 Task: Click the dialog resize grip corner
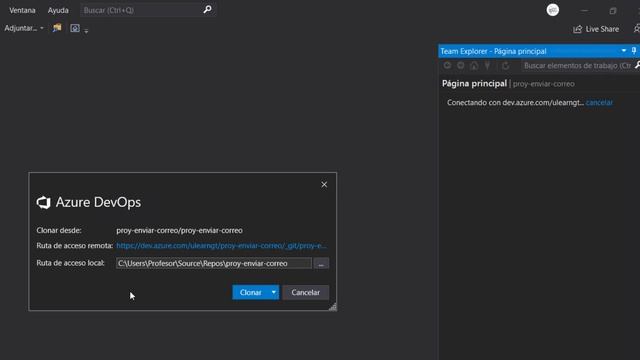[333, 307]
